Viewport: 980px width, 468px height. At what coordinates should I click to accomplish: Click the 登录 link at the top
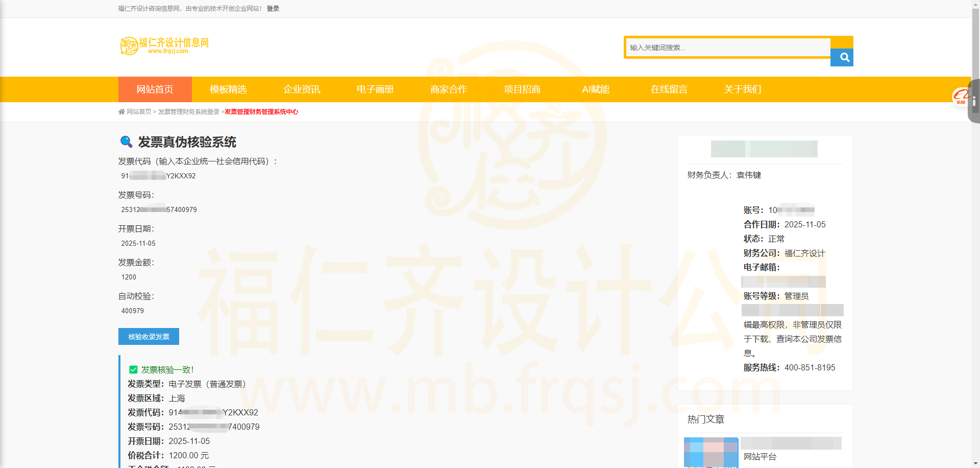point(272,8)
